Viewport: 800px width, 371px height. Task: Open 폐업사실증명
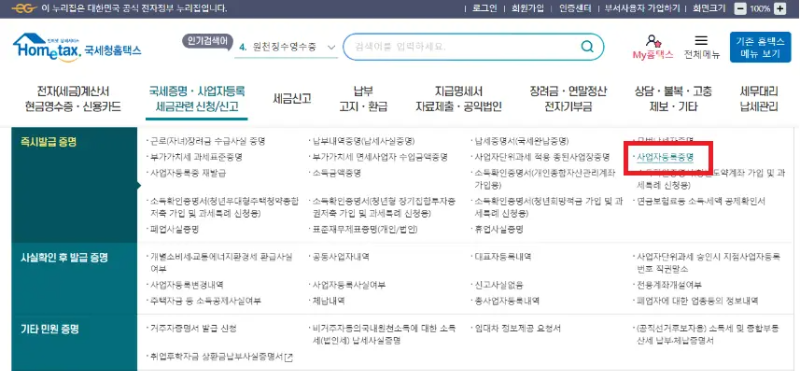click(x=174, y=230)
